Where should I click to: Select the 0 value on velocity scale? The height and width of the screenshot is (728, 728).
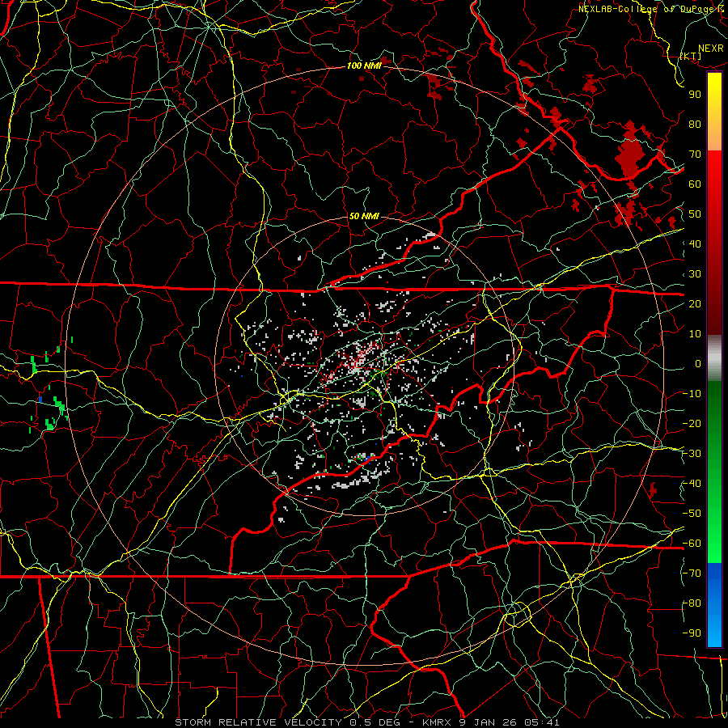click(698, 363)
